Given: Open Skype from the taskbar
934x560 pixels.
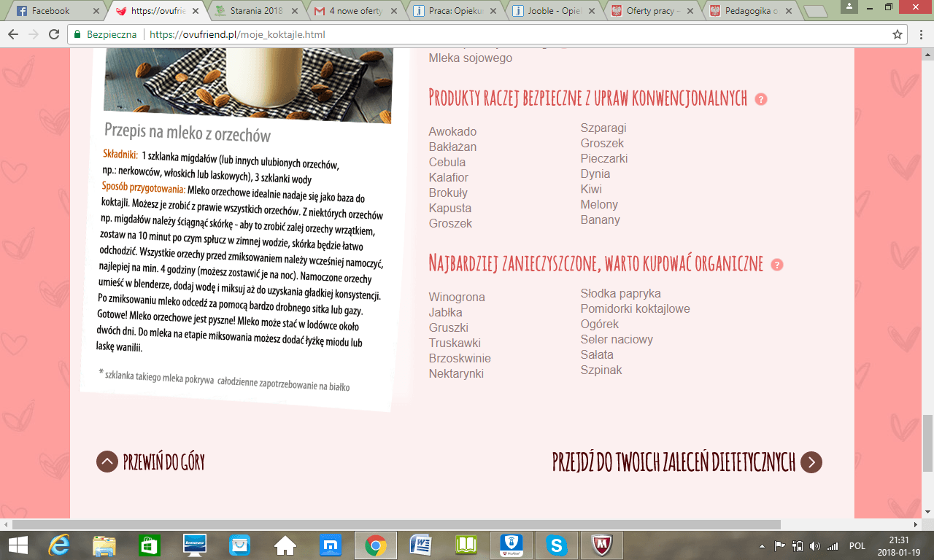Looking at the screenshot, I should coord(557,545).
